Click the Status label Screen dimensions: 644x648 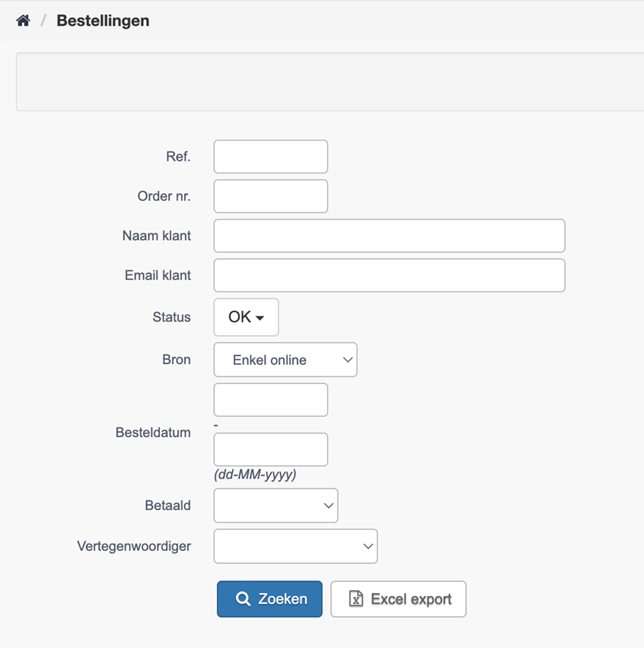click(x=172, y=317)
